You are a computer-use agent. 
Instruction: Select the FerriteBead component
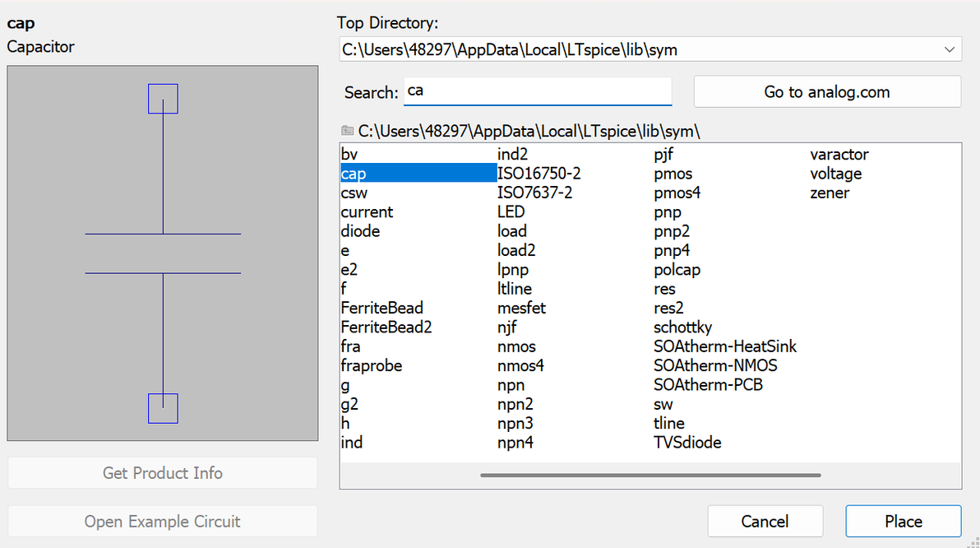tap(381, 308)
